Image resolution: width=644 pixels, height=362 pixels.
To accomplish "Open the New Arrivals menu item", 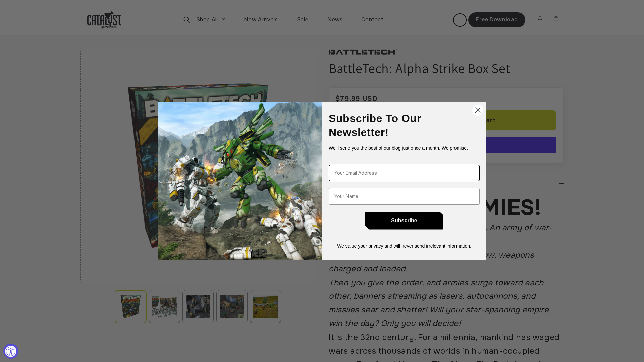I will pos(261,19).
